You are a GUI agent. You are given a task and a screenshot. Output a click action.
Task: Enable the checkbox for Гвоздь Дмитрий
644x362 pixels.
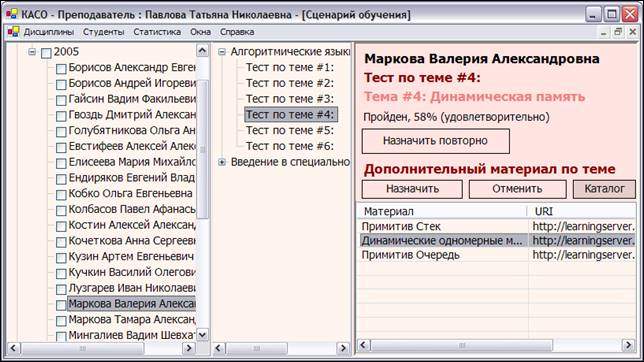click(x=61, y=116)
